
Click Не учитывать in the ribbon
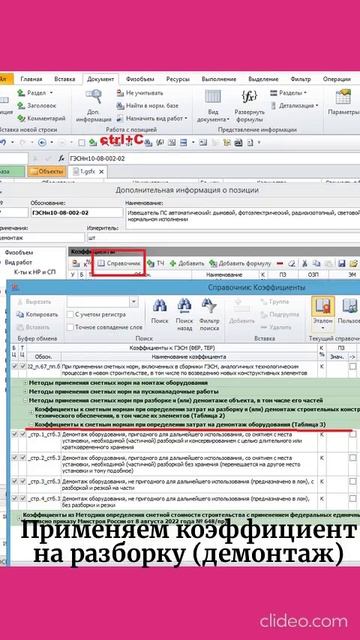click(x=140, y=93)
